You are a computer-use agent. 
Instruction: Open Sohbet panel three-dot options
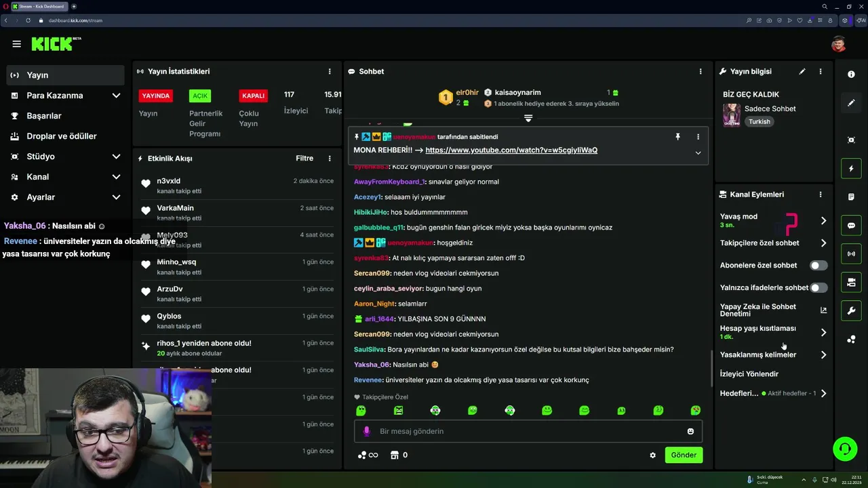point(701,71)
